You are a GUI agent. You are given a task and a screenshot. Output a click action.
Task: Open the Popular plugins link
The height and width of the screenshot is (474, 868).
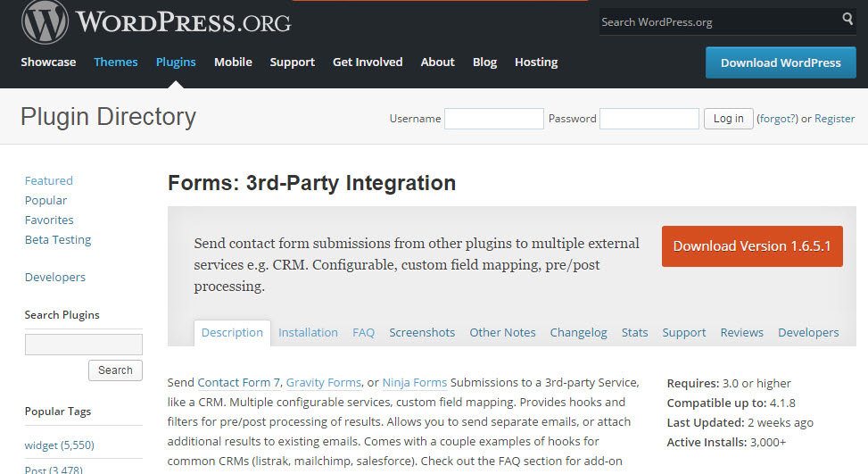(x=45, y=201)
